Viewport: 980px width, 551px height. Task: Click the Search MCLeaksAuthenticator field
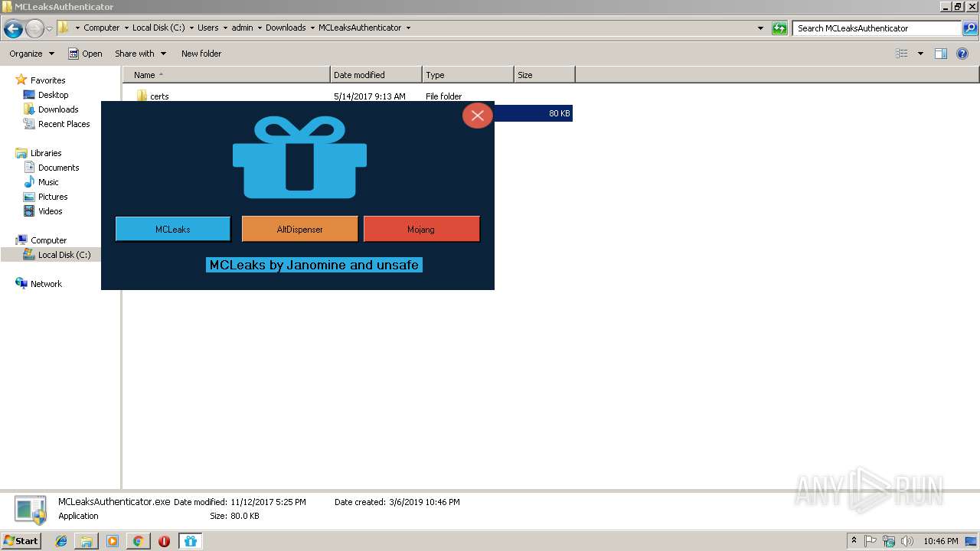point(877,28)
